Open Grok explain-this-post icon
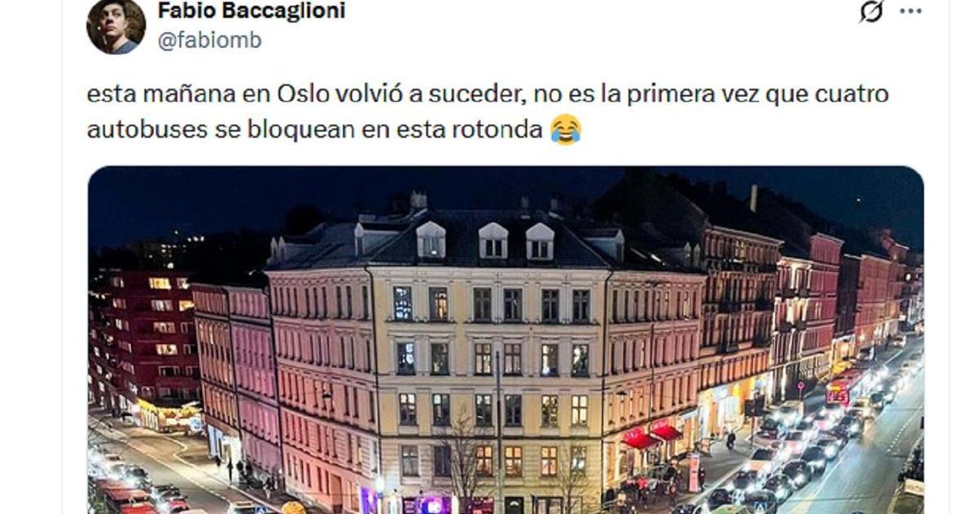The height and width of the screenshot is (514, 980). pos(871,11)
